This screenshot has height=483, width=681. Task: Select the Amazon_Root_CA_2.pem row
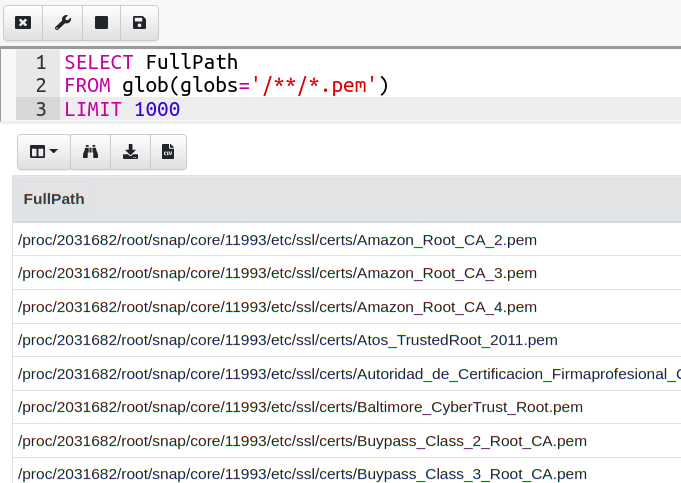pos(347,240)
